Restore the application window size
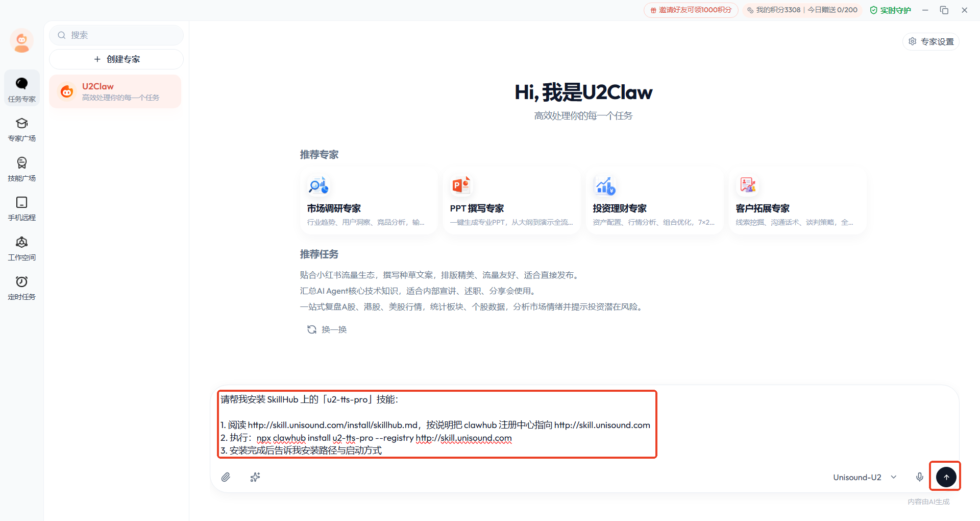980x521 pixels. (x=944, y=10)
